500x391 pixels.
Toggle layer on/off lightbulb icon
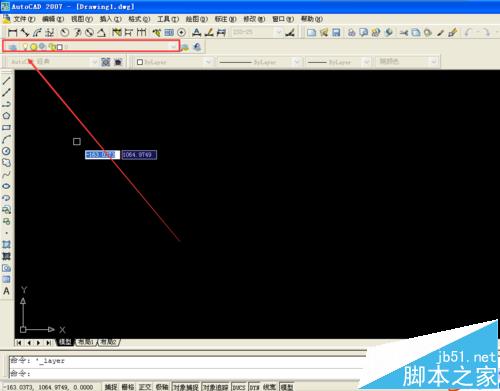pos(25,47)
